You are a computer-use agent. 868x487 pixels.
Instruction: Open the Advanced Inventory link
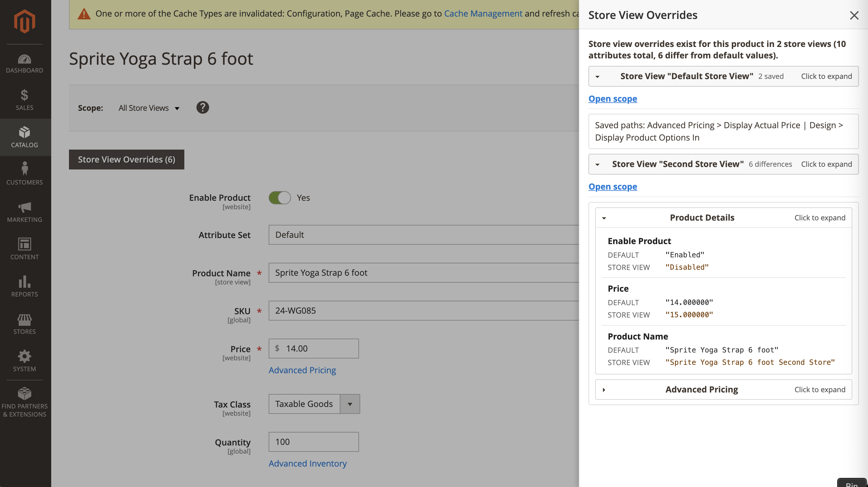(307, 464)
